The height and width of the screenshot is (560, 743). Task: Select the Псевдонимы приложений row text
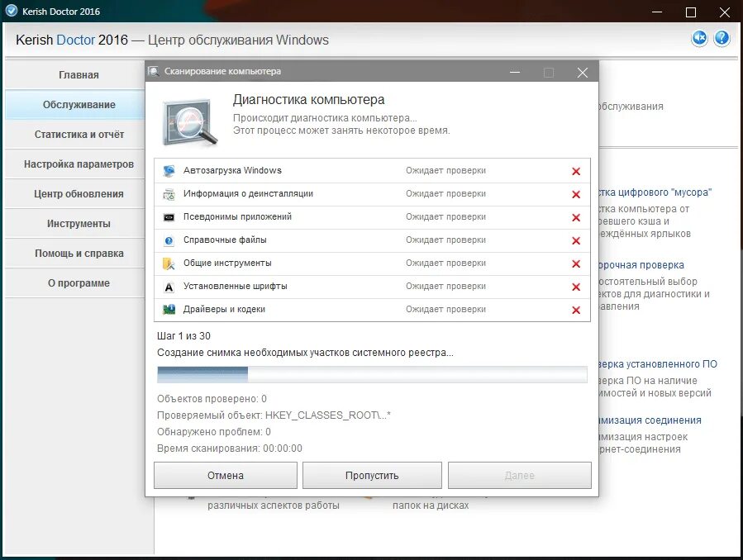click(x=237, y=216)
